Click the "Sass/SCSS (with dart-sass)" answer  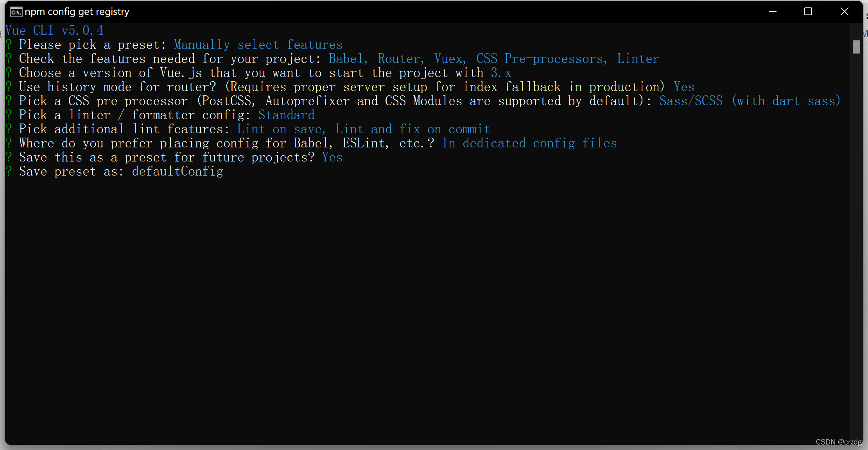click(750, 100)
